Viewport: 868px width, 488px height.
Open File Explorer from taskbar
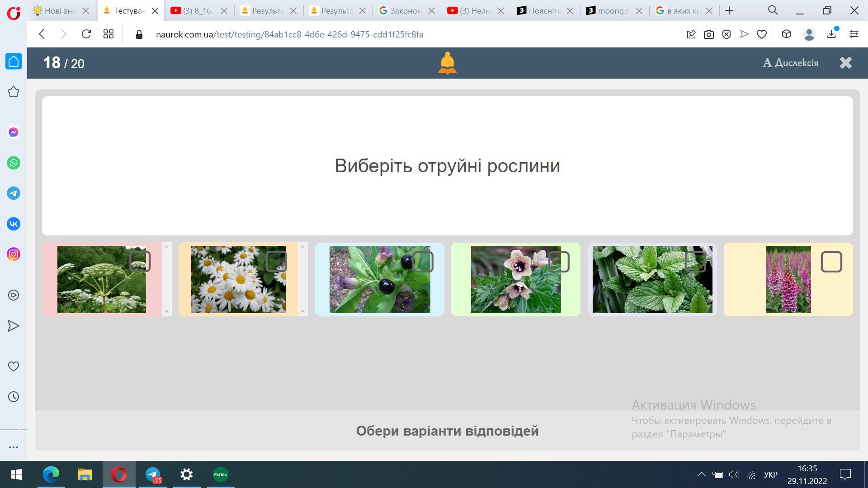click(x=85, y=474)
